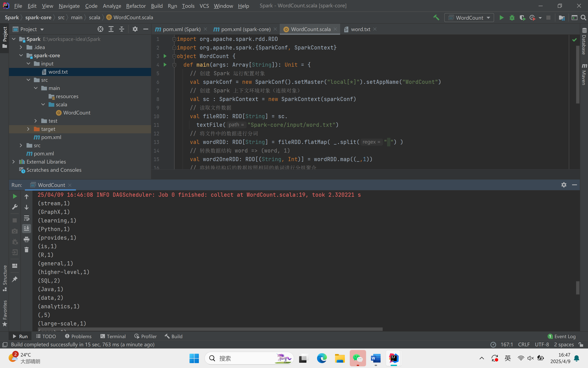Screen dimensions: 588x368
Task: Click the Pin Tab icon in Run panel
Action: tap(14, 279)
